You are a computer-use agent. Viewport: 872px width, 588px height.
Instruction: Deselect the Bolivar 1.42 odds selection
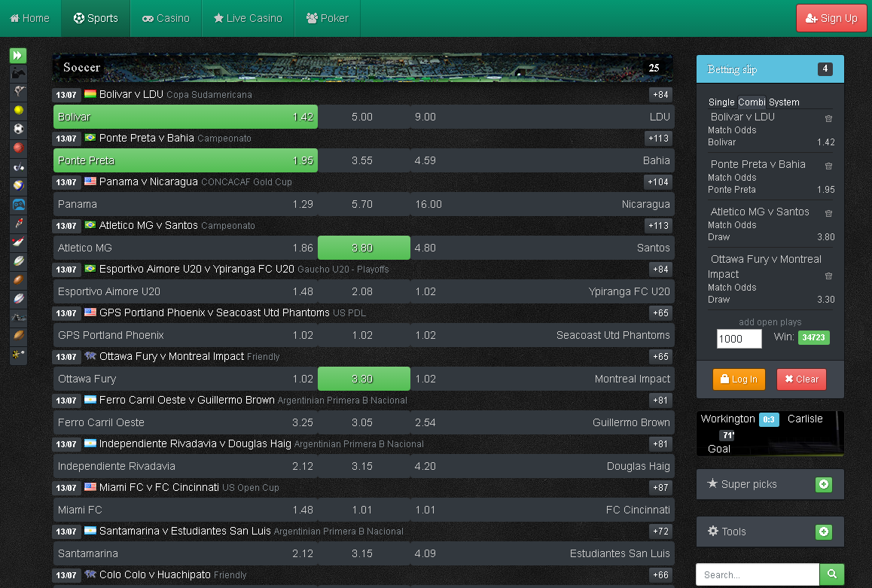tap(184, 117)
